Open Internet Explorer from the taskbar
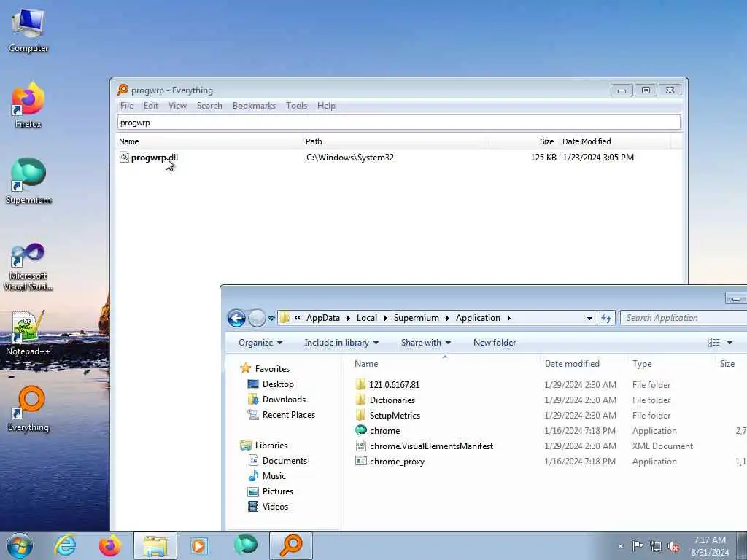This screenshot has width=747, height=560. 65,545
